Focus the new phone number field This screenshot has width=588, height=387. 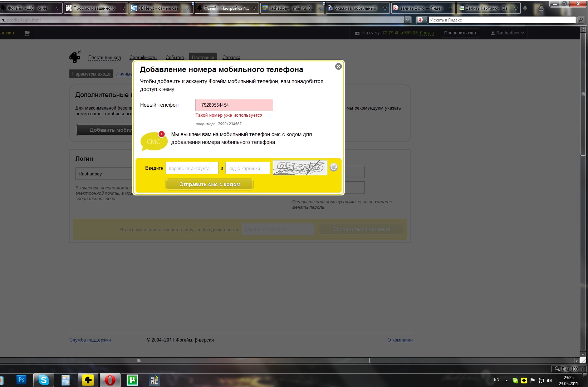(x=234, y=105)
